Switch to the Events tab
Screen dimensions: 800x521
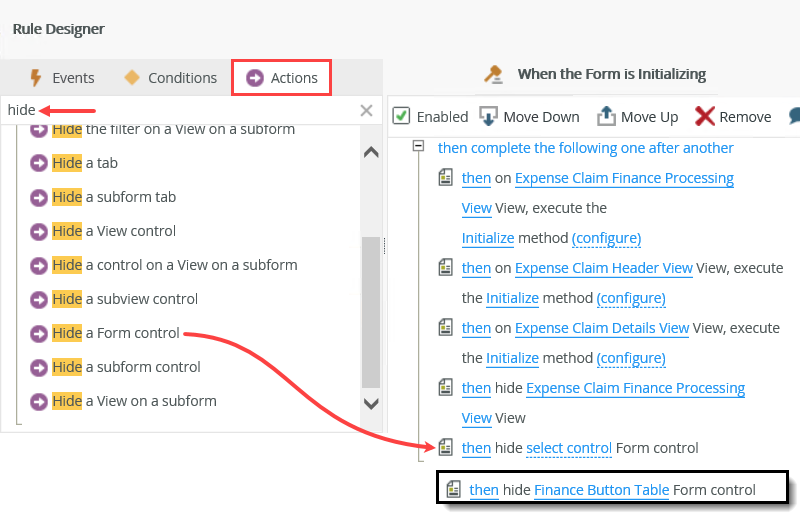(61, 78)
